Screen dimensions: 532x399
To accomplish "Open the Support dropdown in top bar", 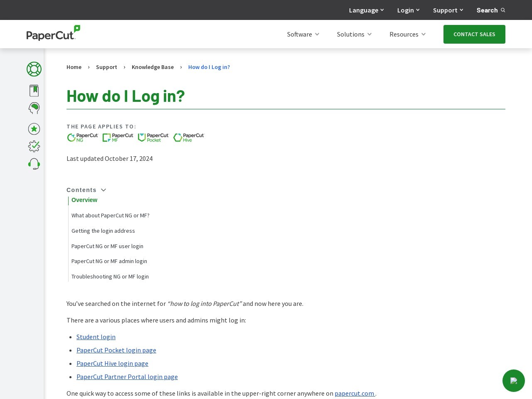I will [x=448, y=10].
